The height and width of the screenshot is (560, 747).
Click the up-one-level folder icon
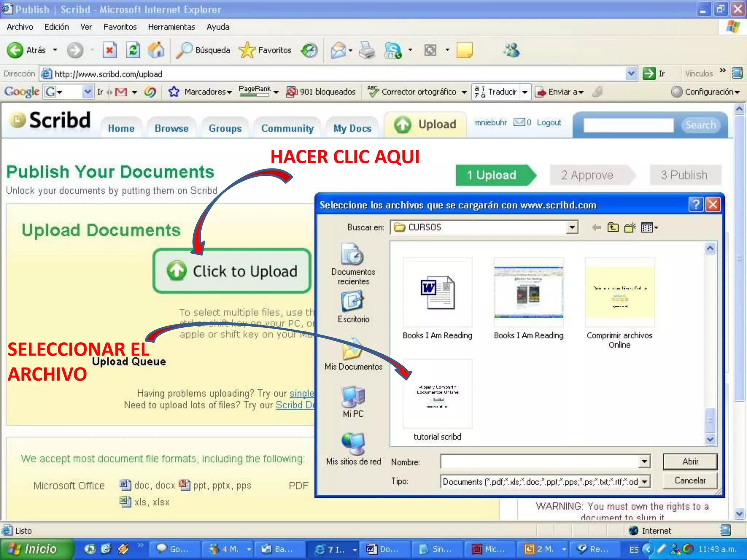[x=613, y=227]
